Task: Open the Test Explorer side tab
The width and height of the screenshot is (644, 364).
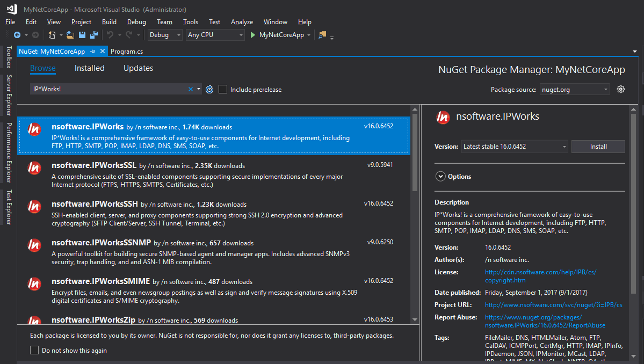Action: click(x=9, y=207)
